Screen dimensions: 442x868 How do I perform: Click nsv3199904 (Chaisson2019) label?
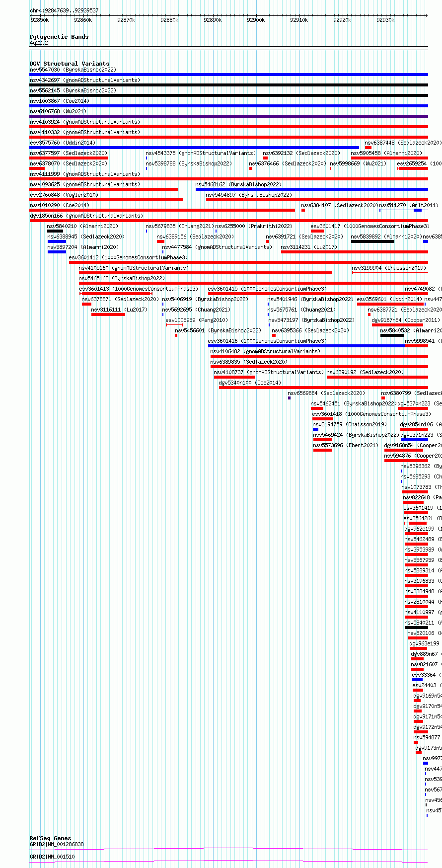pyautogui.click(x=389, y=268)
